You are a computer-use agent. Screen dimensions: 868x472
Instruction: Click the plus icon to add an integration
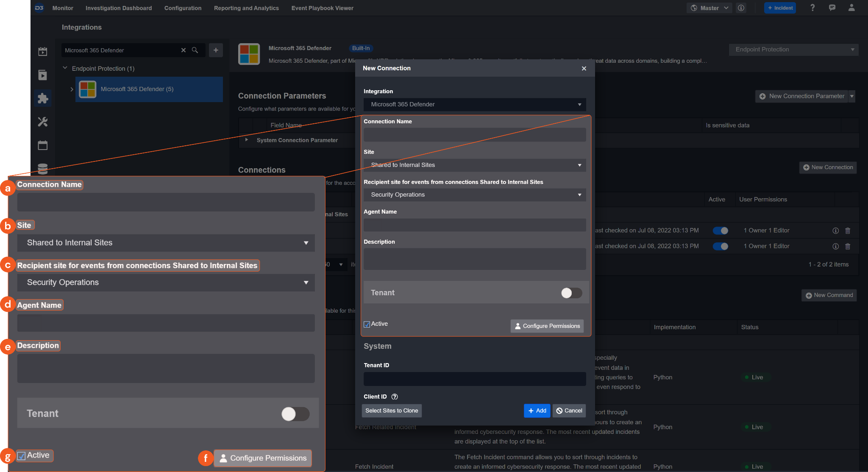click(x=216, y=50)
